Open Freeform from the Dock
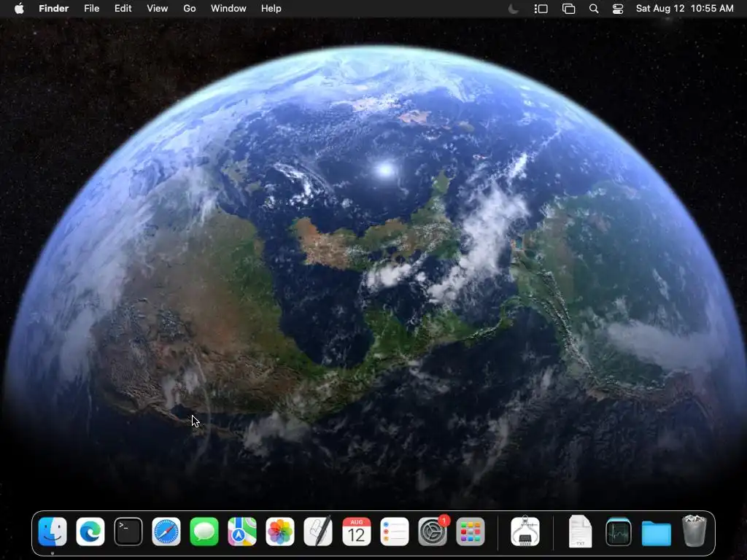 [x=318, y=532]
